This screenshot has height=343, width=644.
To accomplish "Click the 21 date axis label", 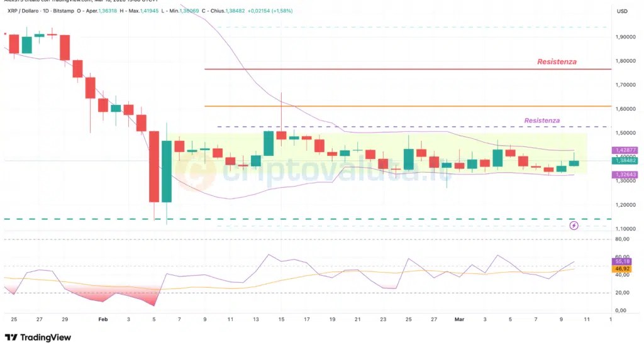I will tap(358, 319).
